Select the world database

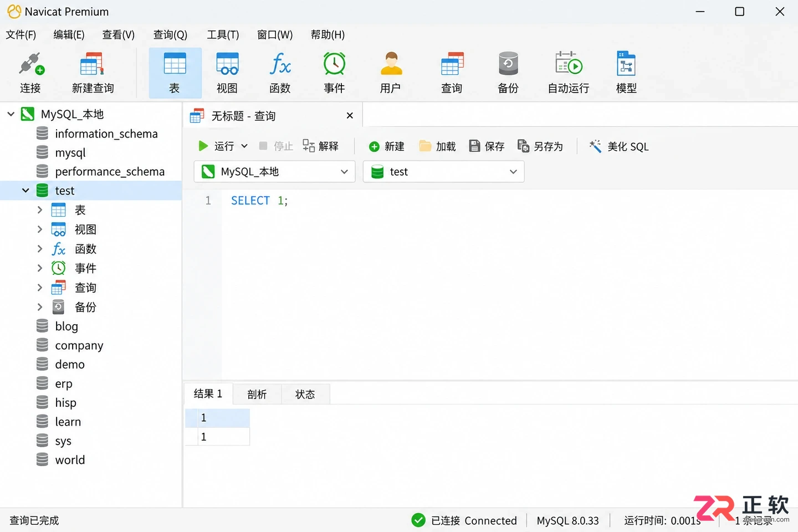[x=70, y=460]
